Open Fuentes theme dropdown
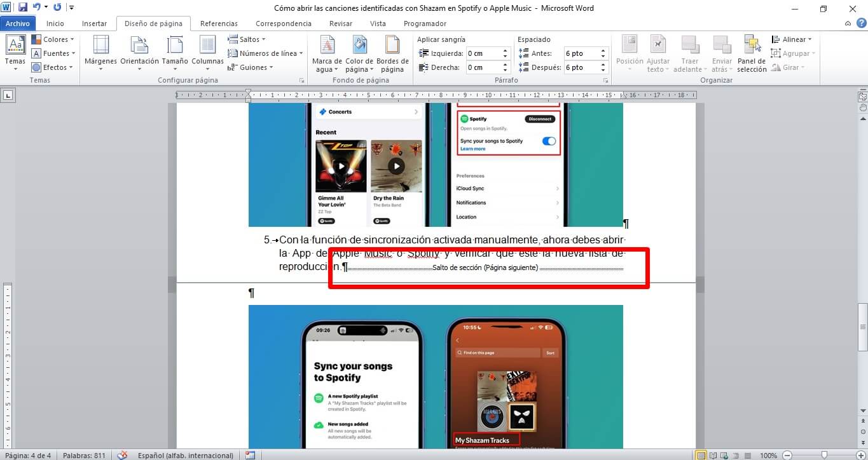The height and width of the screenshot is (460, 868). pyautogui.click(x=54, y=53)
